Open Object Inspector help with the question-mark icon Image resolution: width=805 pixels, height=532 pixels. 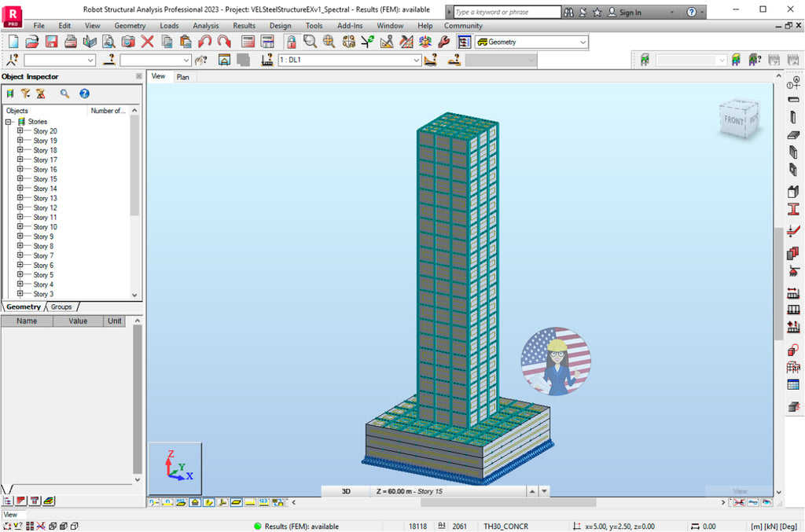coord(83,93)
